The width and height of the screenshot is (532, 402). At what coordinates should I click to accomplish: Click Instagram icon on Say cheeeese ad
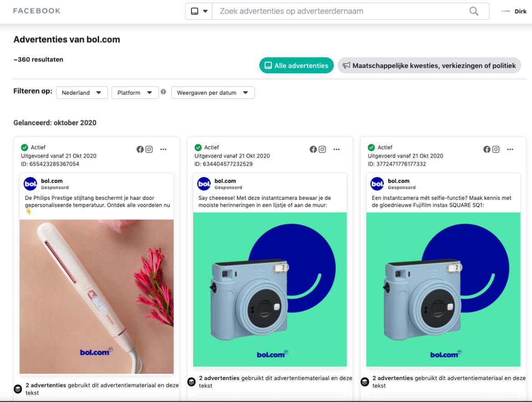point(322,149)
